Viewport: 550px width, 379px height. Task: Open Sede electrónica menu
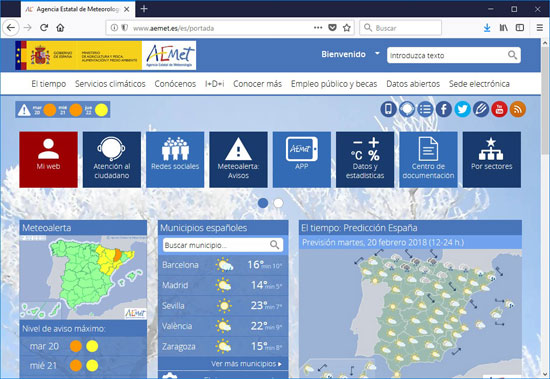pyautogui.click(x=479, y=84)
